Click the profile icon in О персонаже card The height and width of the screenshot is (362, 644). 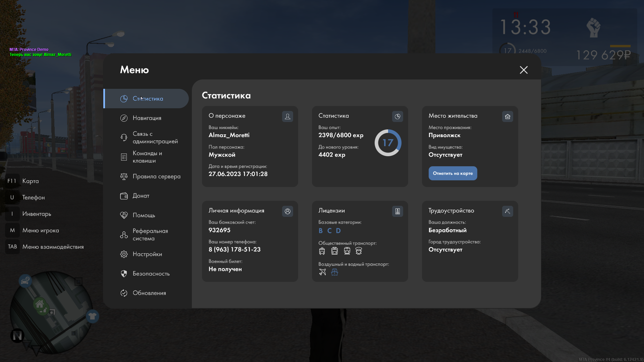[287, 116]
